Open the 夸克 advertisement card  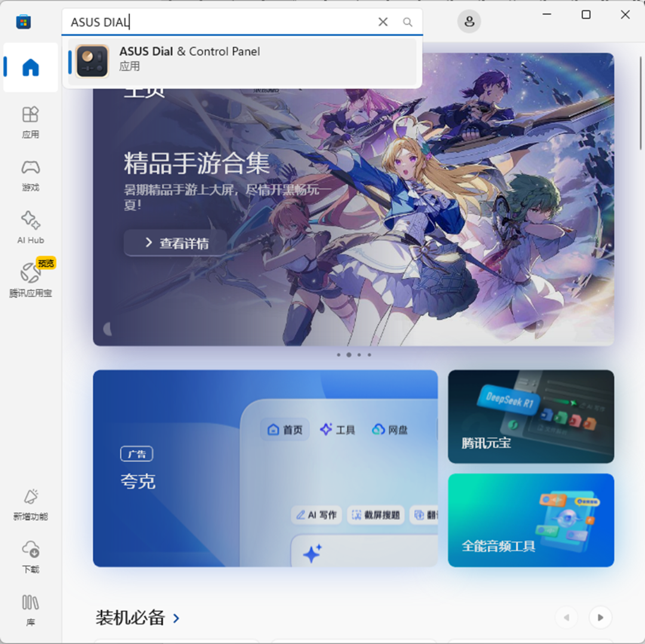[x=265, y=468]
